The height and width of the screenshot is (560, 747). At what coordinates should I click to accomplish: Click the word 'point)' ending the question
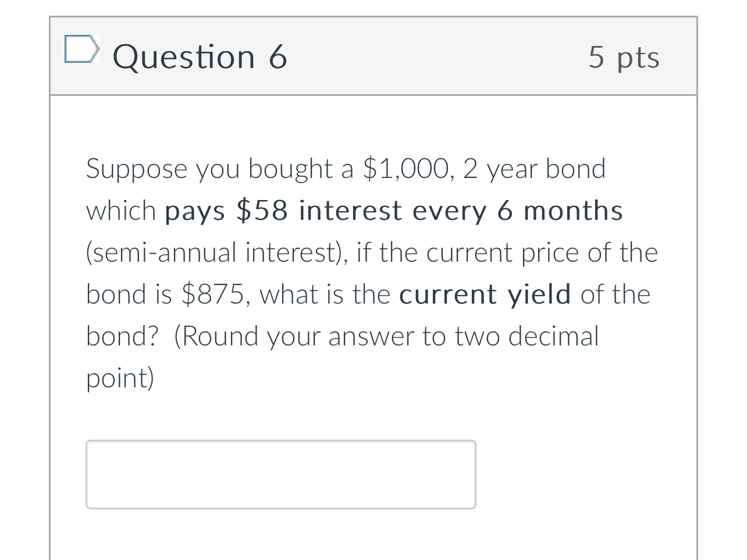point(120,378)
